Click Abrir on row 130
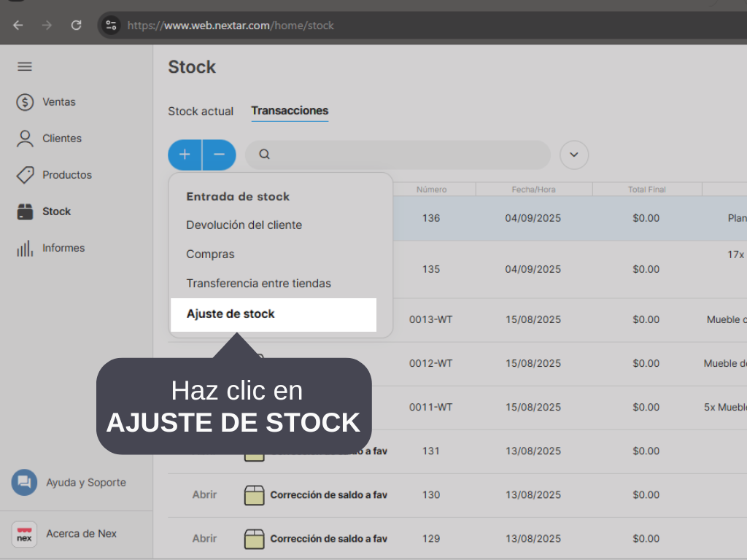 coord(204,495)
